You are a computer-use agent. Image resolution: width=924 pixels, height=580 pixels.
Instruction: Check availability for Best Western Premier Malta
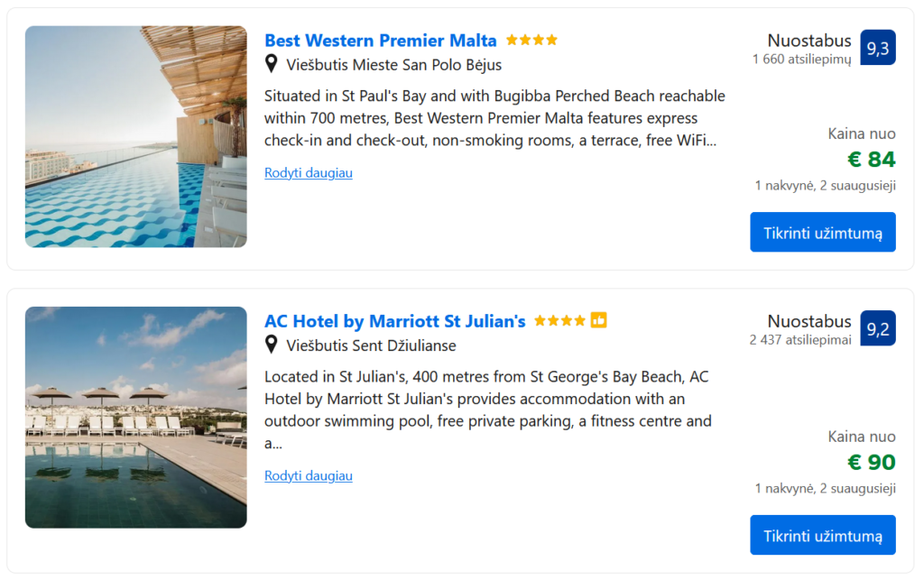click(822, 232)
